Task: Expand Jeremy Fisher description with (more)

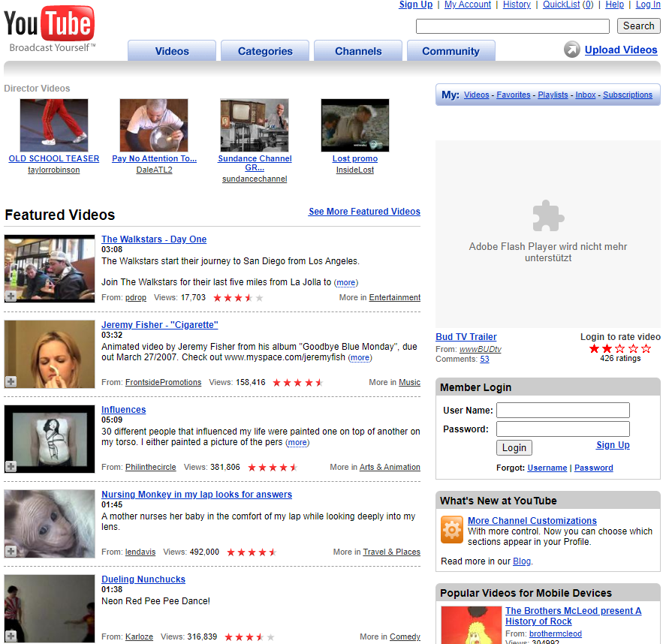Action: (x=360, y=358)
